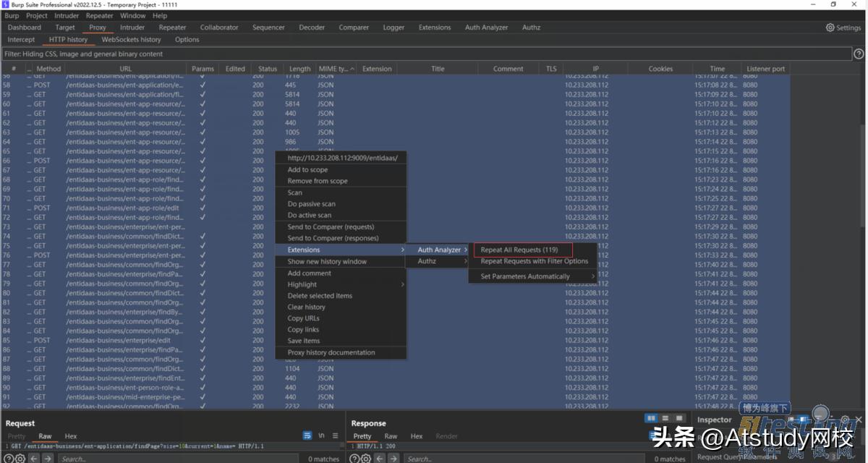Select the combined view layout icon
The width and height of the screenshot is (868, 463).
[x=678, y=418]
